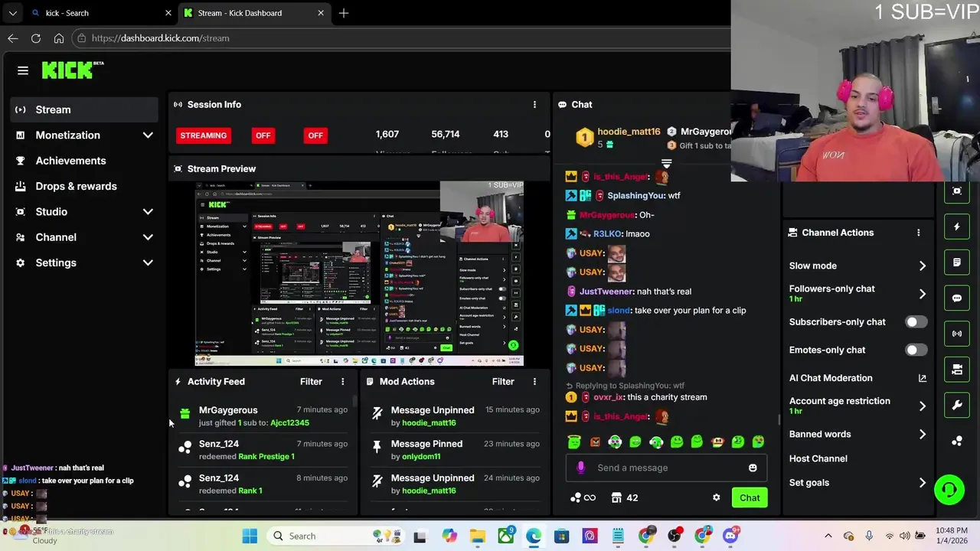Open Windows Start menu
This screenshot has width=980, height=551.
click(250, 536)
